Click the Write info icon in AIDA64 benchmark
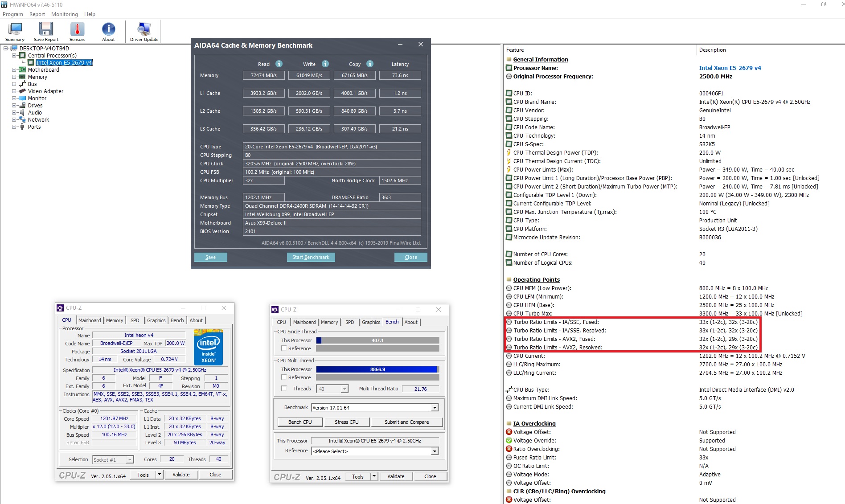The width and height of the screenshot is (845, 504). tap(325, 64)
